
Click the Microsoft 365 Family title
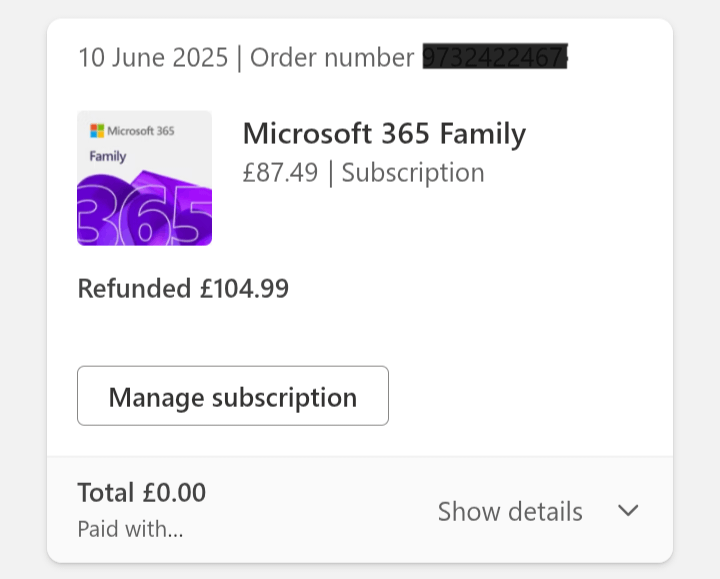coord(384,134)
